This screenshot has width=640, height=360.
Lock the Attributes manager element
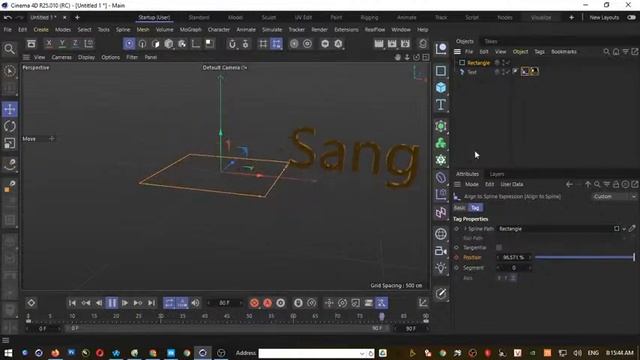point(616,184)
